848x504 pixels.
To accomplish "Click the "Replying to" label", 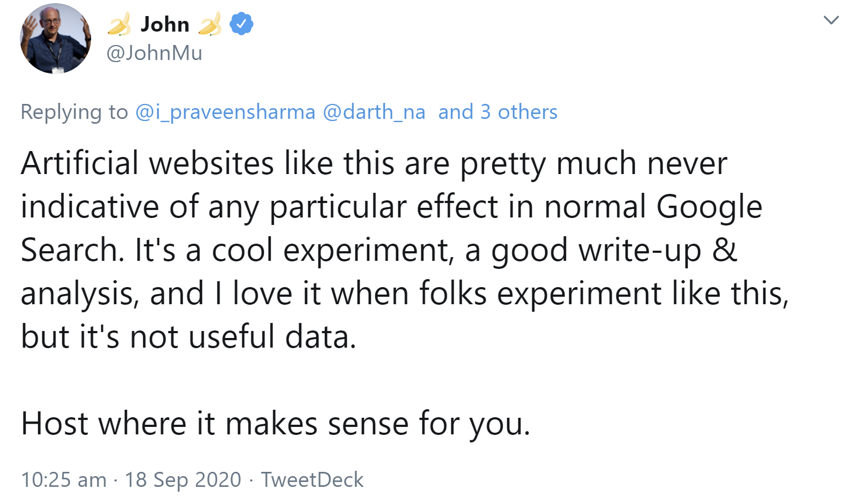I will point(74,112).
